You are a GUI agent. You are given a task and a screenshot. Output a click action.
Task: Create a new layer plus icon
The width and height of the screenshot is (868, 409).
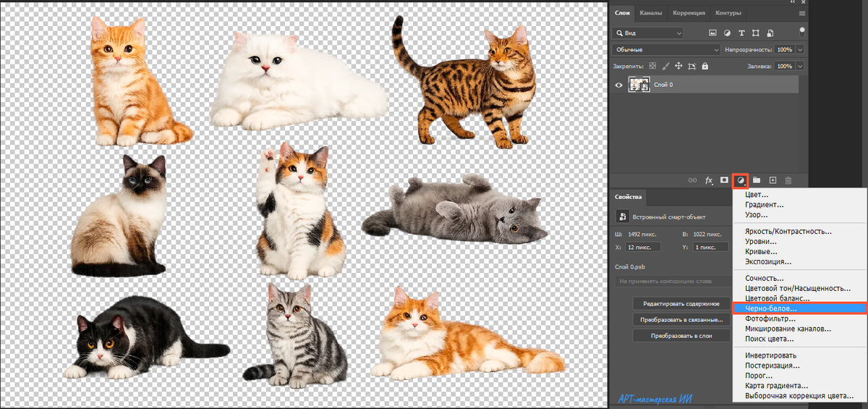pyautogui.click(x=773, y=180)
